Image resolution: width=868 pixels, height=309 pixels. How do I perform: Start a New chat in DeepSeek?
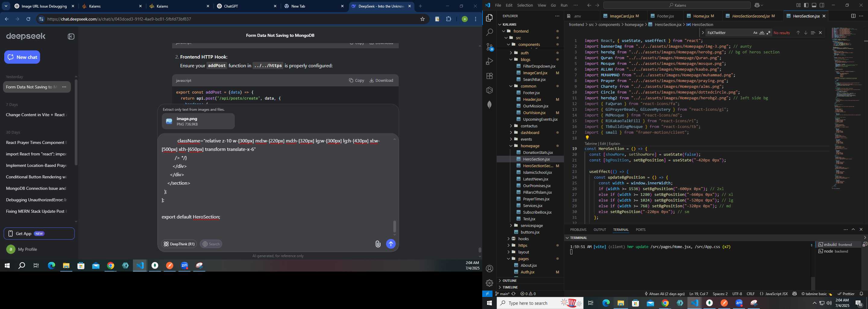[x=22, y=57]
